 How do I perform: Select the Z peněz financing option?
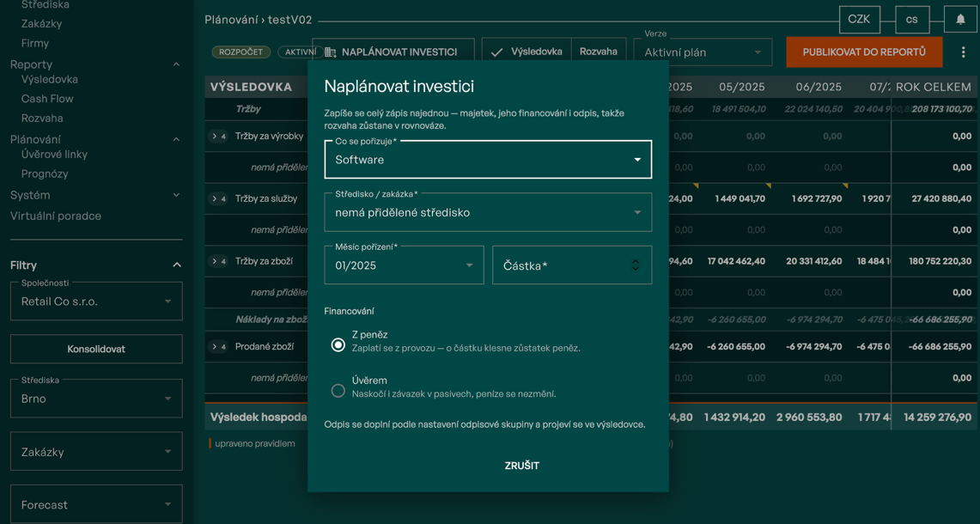(338, 344)
